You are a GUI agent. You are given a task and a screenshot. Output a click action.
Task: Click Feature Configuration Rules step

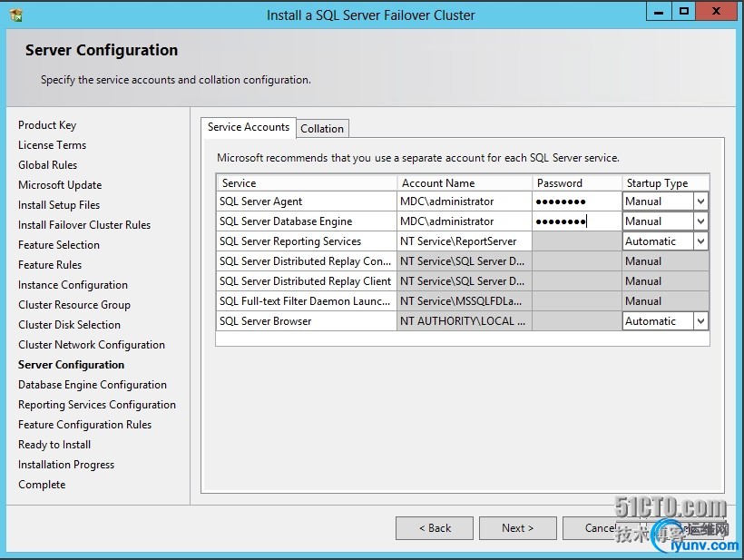tap(85, 424)
